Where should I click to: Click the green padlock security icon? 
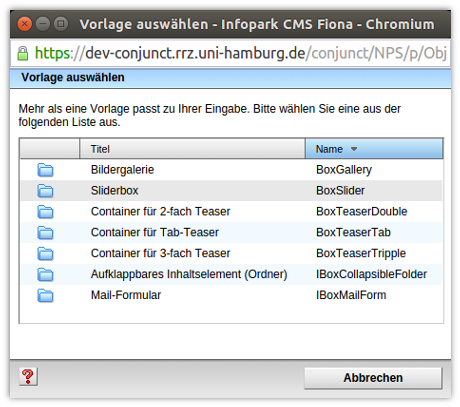point(23,53)
